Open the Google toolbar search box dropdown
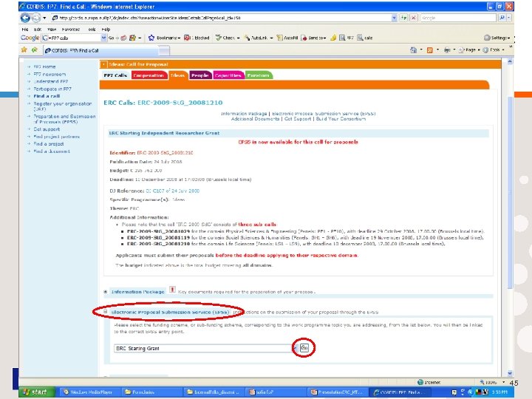 [104, 38]
